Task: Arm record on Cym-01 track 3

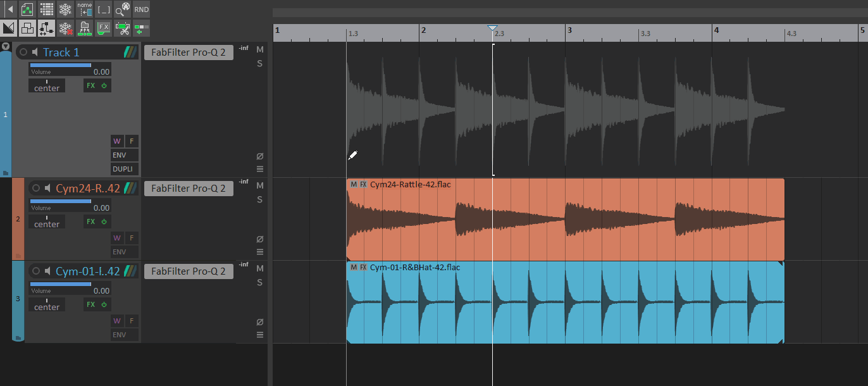Action: tap(35, 271)
